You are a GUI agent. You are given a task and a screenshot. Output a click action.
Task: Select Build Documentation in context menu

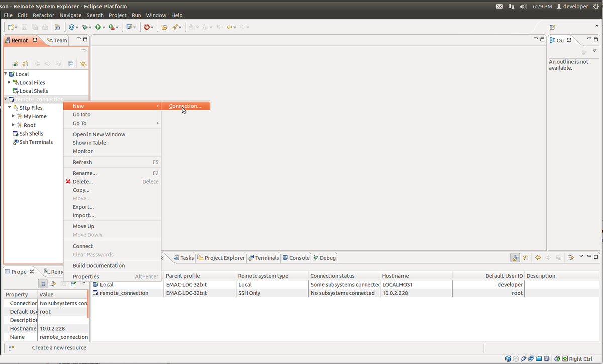[x=98, y=266]
